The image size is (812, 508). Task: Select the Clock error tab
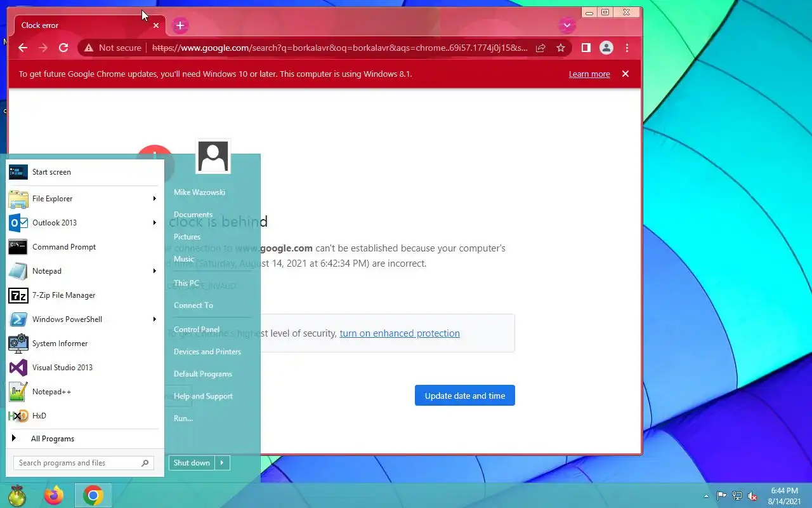89,25
